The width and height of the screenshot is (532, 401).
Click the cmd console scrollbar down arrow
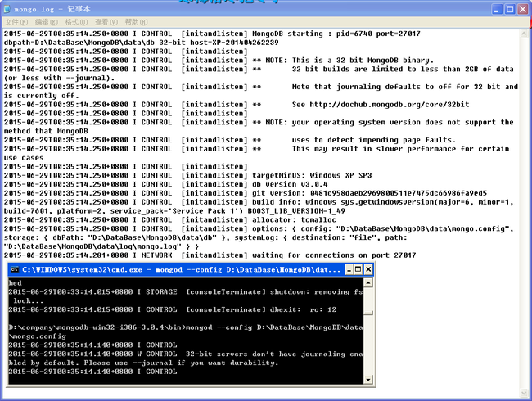[368, 380]
